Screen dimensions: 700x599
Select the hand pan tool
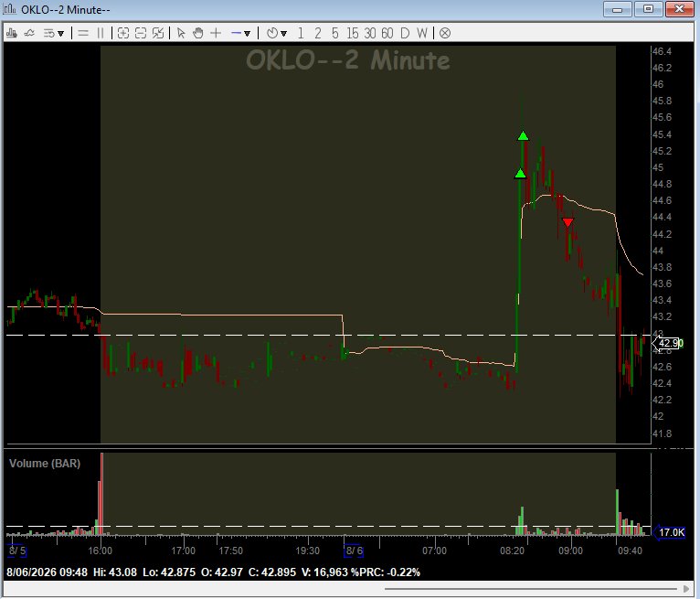[198, 33]
